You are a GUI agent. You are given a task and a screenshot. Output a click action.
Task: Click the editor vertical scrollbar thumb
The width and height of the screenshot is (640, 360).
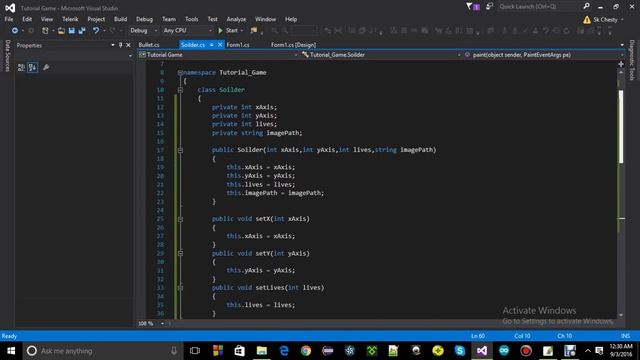tap(621, 127)
